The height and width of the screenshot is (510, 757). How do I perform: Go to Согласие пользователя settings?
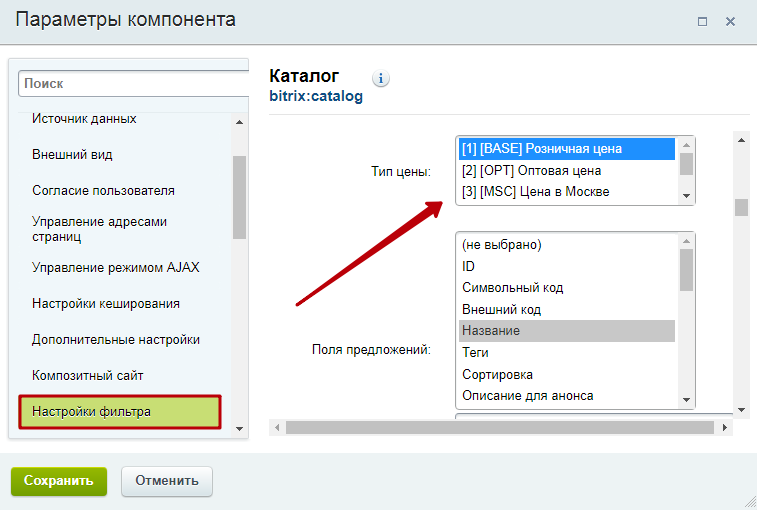coord(103,190)
